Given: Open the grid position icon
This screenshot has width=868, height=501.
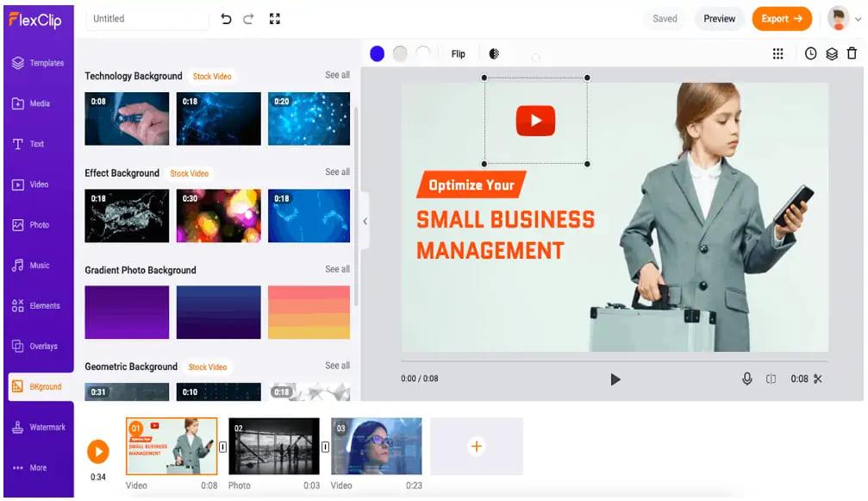Looking at the screenshot, I should 777,53.
